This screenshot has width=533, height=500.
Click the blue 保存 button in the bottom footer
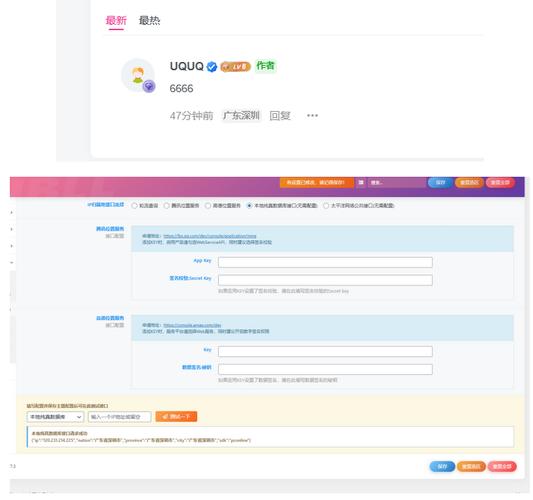pos(442,466)
